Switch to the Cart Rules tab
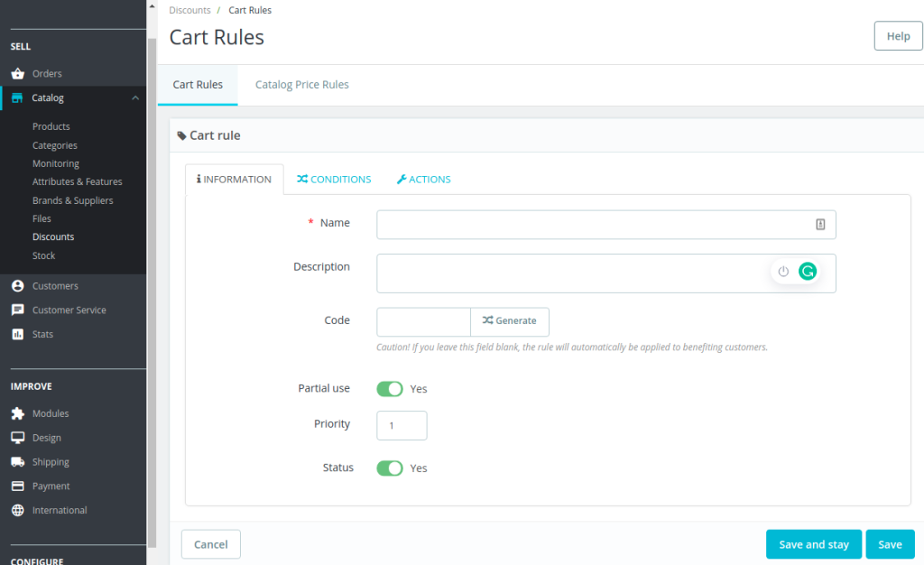 tap(198, 85)
